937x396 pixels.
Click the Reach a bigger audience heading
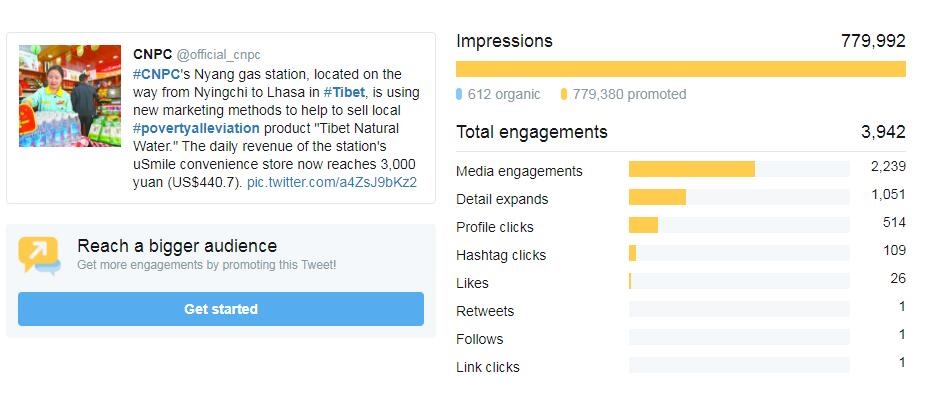click(177, 246)
